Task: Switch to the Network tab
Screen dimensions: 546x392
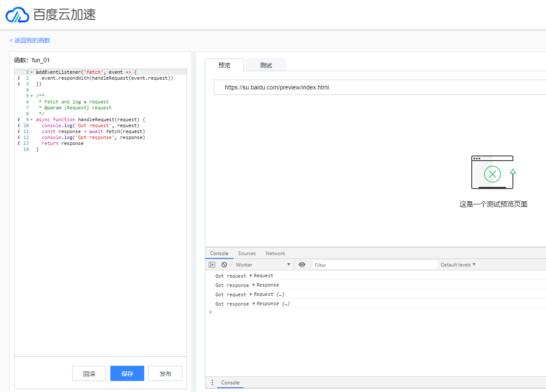Action: click(x=275, y=253)
